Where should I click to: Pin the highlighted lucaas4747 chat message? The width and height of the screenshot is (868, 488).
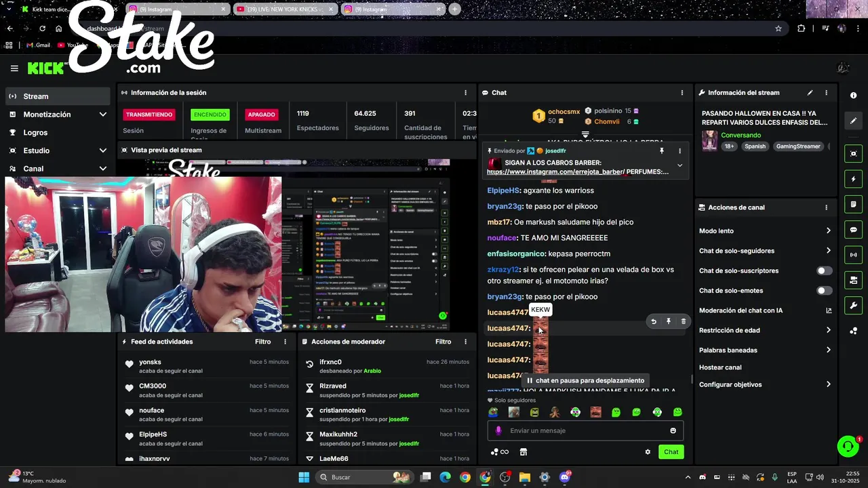point(668,321)
